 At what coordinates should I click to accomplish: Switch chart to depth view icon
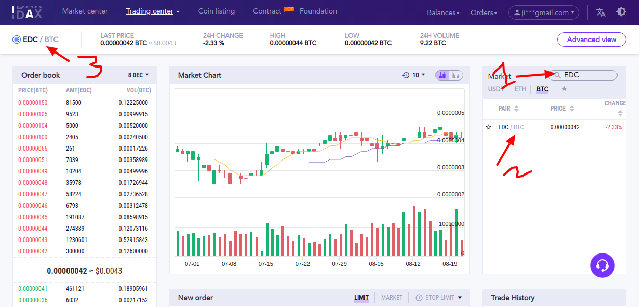455,75
